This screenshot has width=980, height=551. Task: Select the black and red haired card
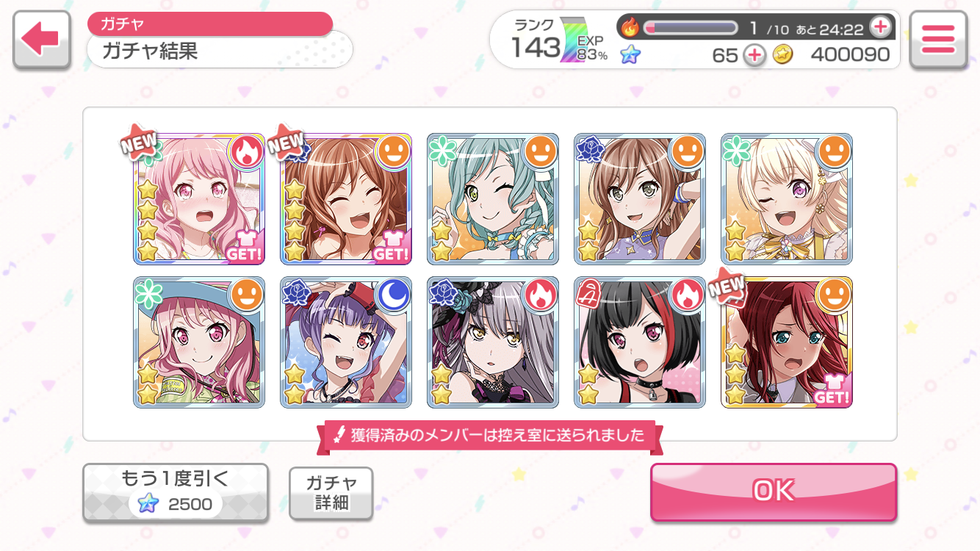(640, 342)
